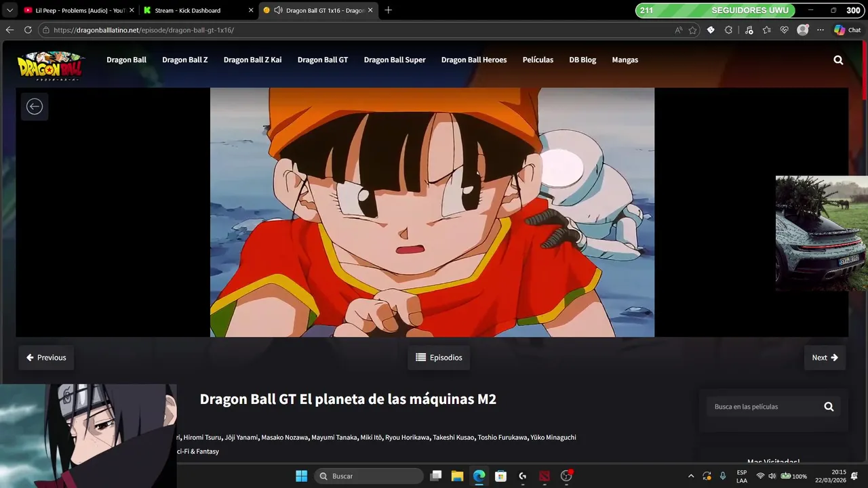868x488 pixels.
Task: Open Edge Settings and more menu
Action: pyautogui.click(x=821, y=30)
